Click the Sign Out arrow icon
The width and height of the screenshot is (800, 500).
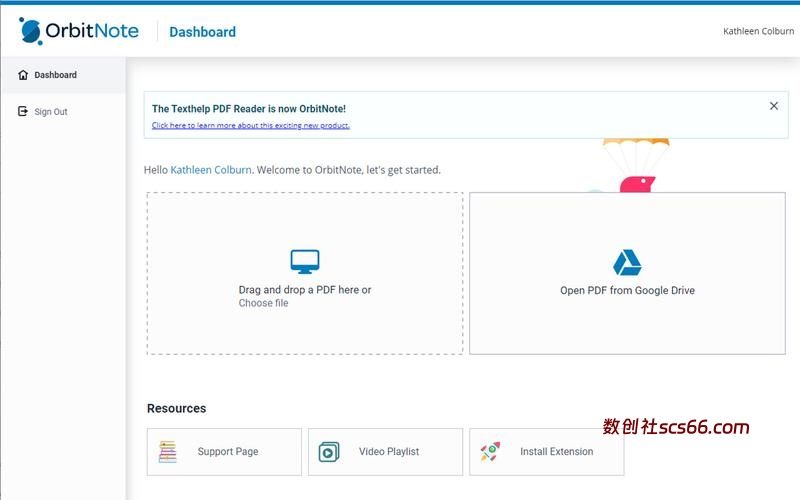point(23,112)
